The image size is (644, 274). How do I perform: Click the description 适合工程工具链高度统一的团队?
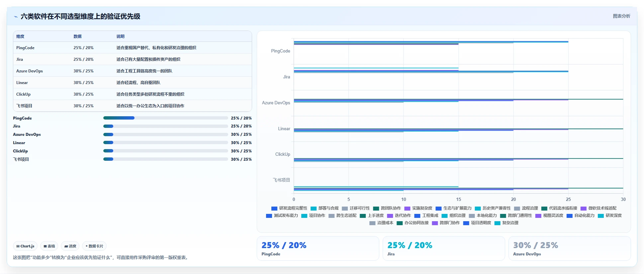pyautogui.click(x=144, y=71)
